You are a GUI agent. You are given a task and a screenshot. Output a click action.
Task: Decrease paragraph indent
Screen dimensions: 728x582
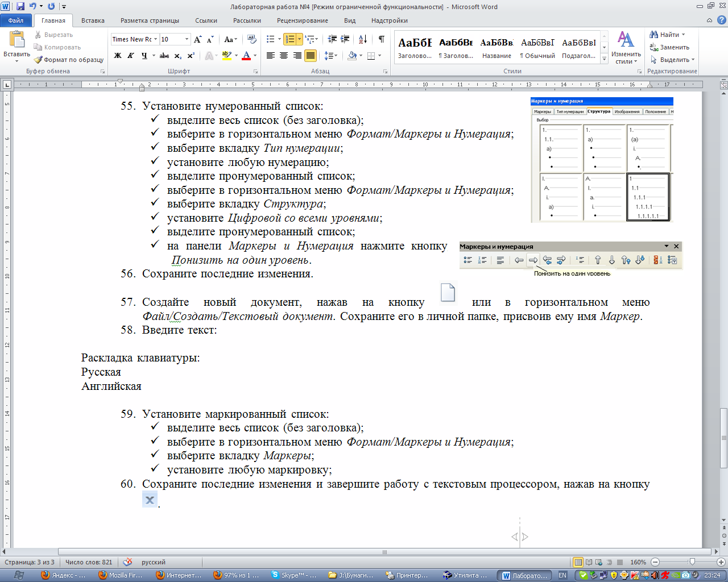[332, 39]
